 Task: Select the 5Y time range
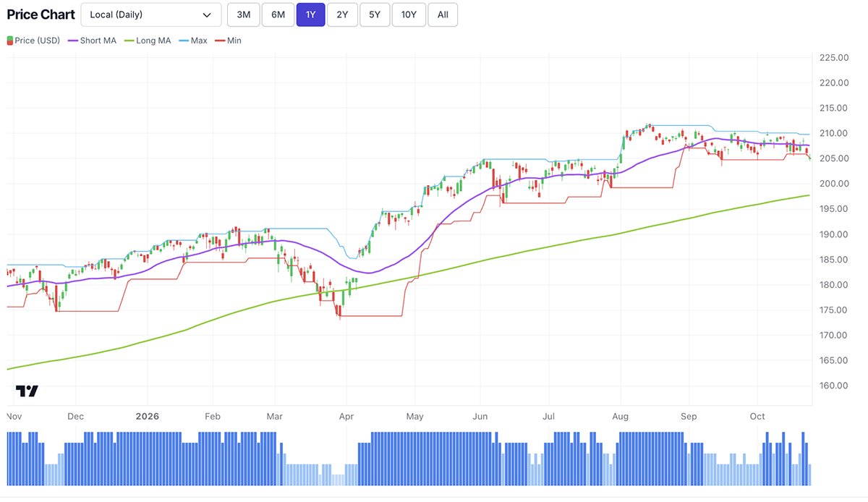click(x=375, y=14)
